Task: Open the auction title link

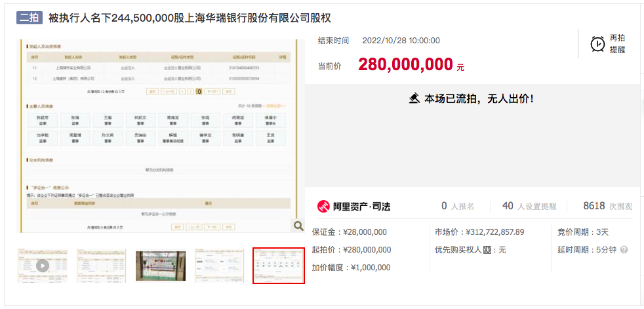Action: 199,18
